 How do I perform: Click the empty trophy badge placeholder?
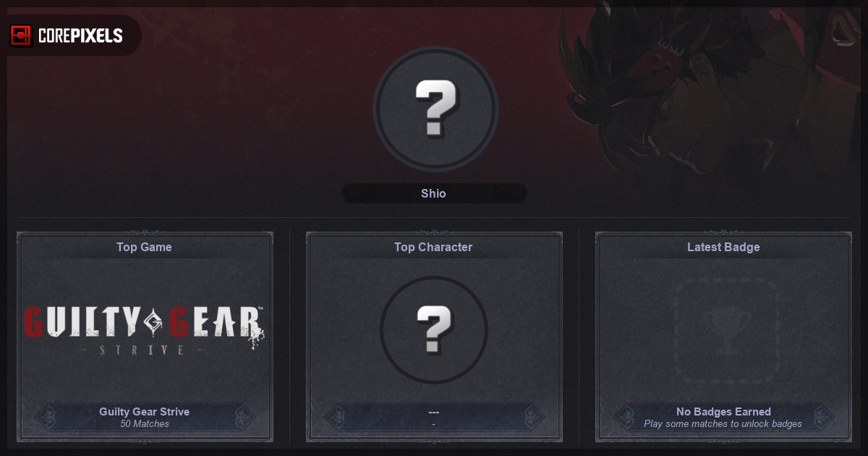point(723,330)
